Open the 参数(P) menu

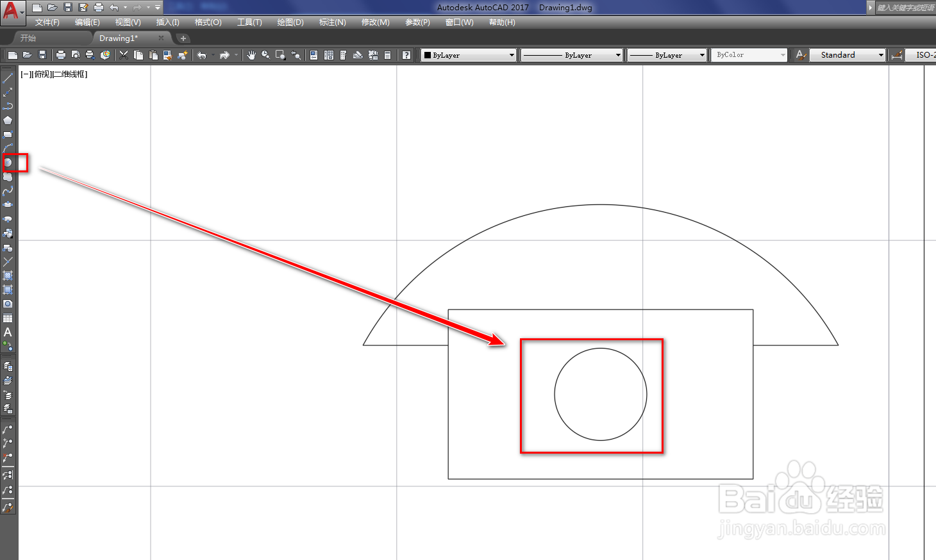pyautogui.click(x=417, y=22)
